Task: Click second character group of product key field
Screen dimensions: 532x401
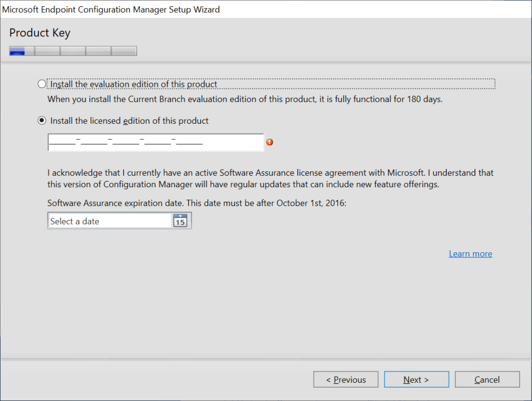Action: coord(94,142)
